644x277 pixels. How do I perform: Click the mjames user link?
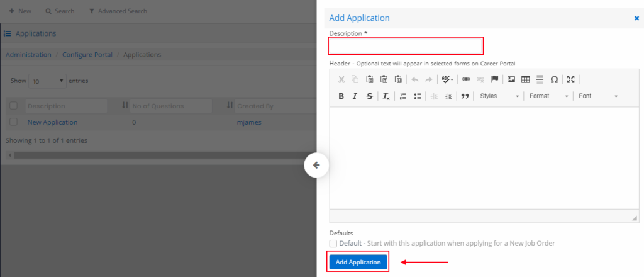249,122
